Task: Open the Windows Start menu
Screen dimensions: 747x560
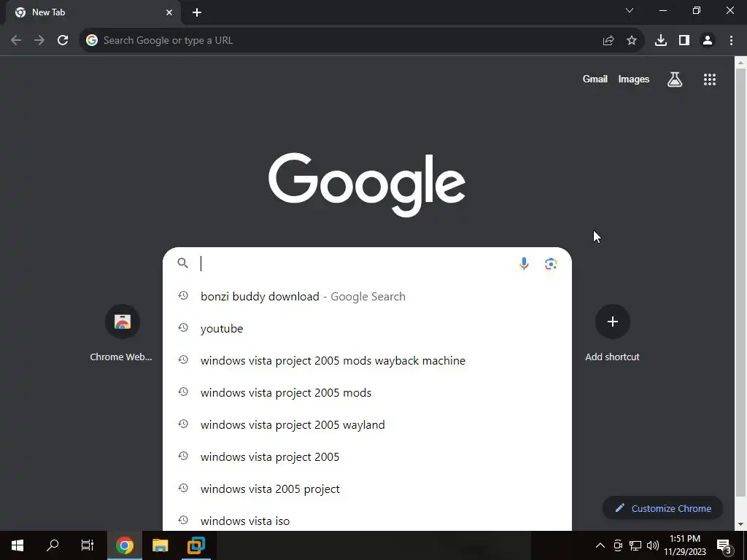Action: (x=18, y=545)
